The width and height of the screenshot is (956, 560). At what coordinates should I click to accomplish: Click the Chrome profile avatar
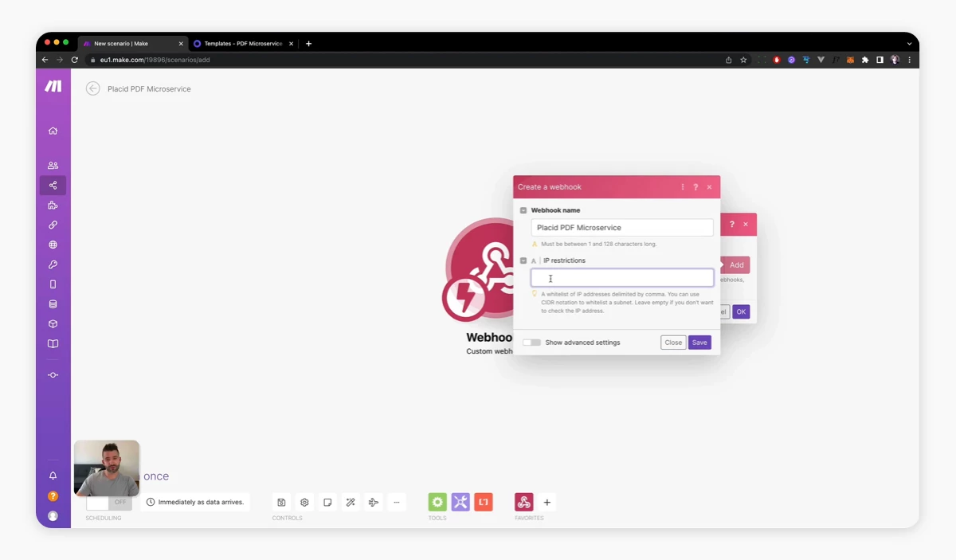coord(895,60)
